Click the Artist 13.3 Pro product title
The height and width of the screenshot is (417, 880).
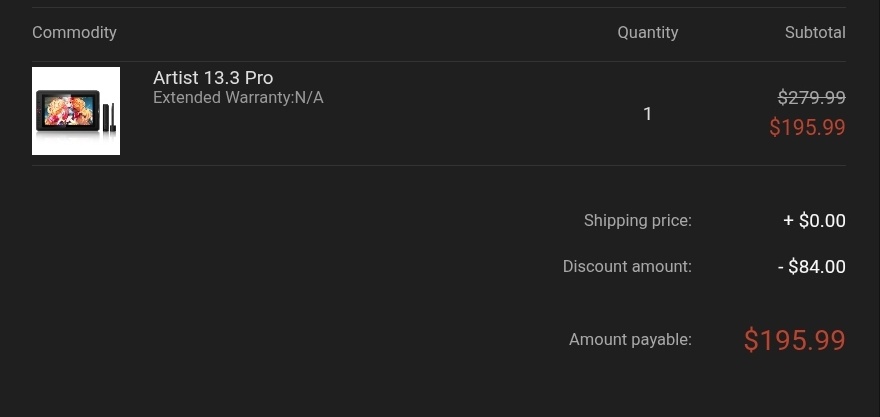[213, 77]
